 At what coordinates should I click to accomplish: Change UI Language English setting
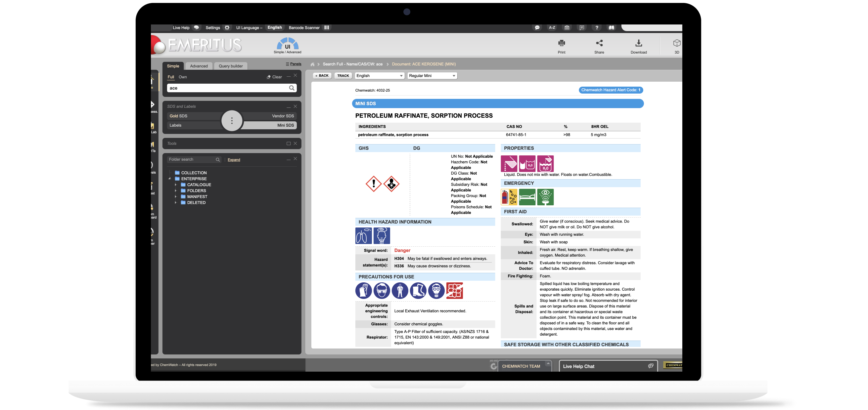coord(275,27)
